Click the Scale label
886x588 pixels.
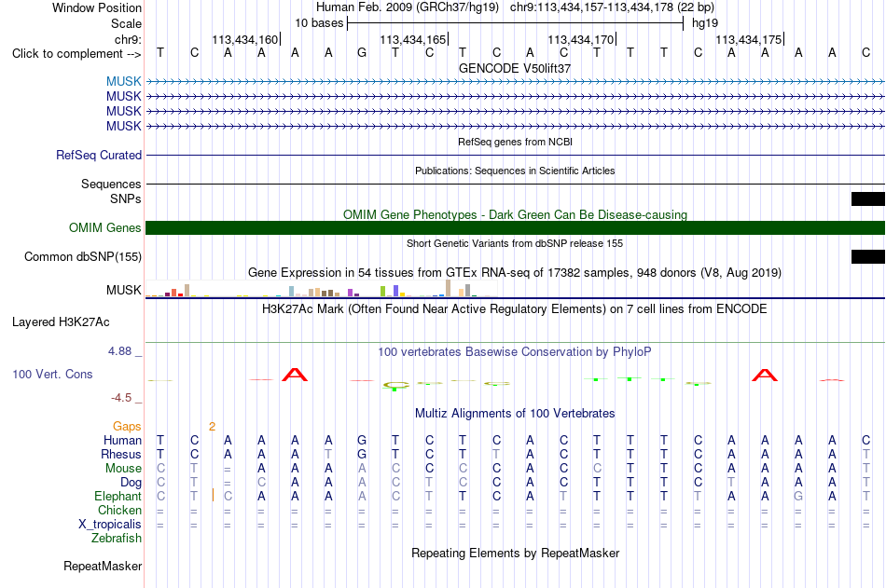tap(127, 23)
